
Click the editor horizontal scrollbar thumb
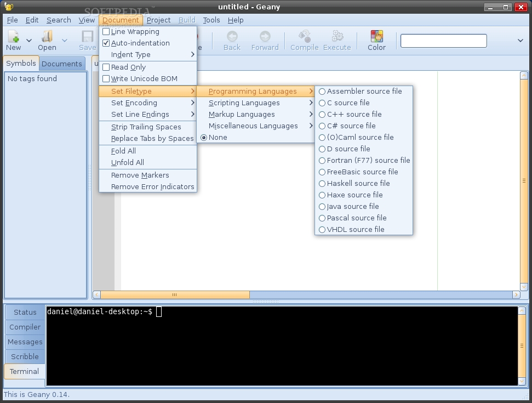pos(175,294)
